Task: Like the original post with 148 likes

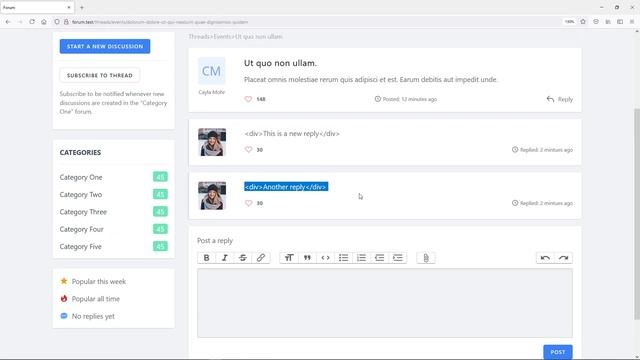Action: (x=248, y=99)
